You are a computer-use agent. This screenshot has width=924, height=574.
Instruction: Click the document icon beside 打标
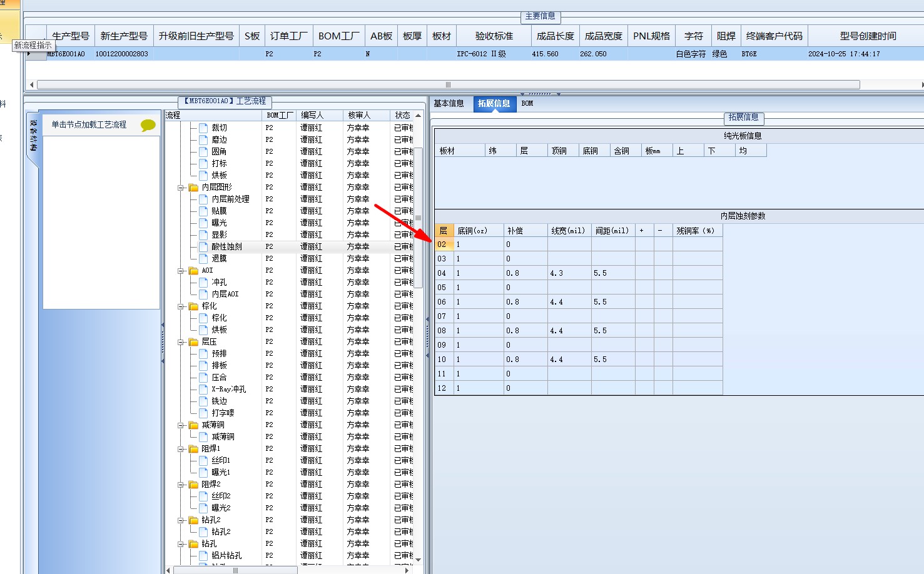tap(203, 163)
